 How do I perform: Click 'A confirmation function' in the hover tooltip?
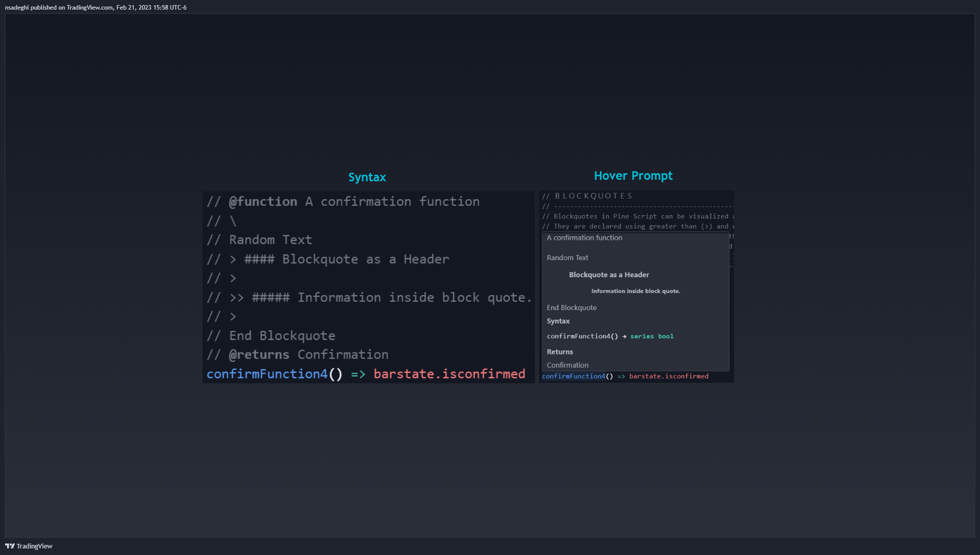[584, 238]
